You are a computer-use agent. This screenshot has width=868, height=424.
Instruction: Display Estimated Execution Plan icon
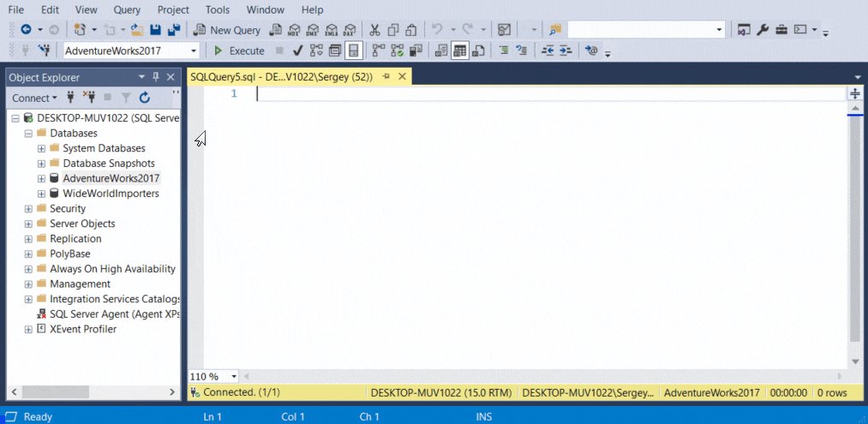tap(316, 51)
